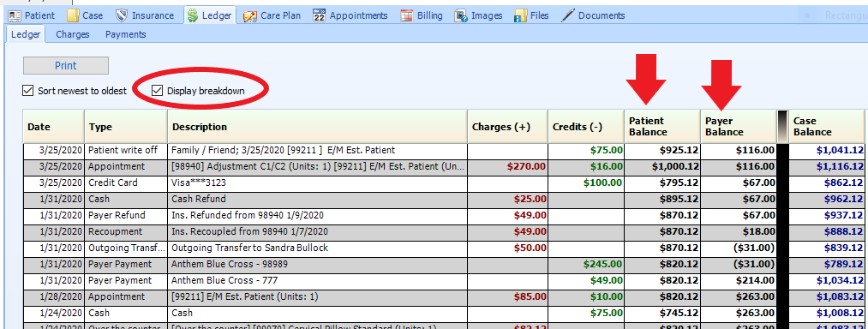Image resolution: width=868 pixels, height=329 pixels.
Task: Select the Patient write off row
Action: click(x=443, y=150)
